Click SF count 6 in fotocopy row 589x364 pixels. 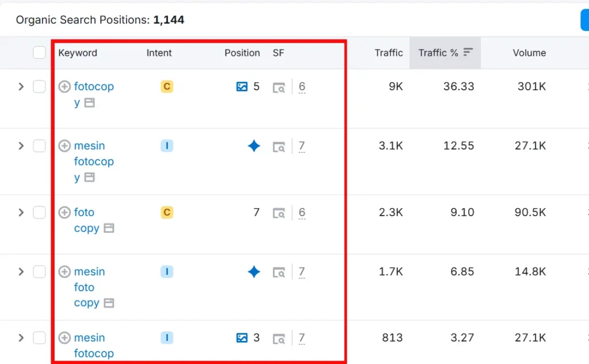(301, 87)
